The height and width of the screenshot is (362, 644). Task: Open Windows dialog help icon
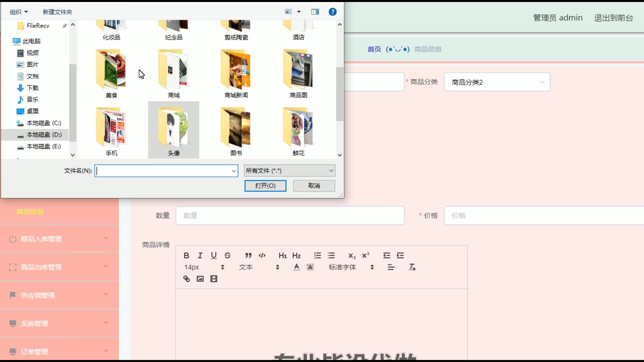tap(332, 12)
